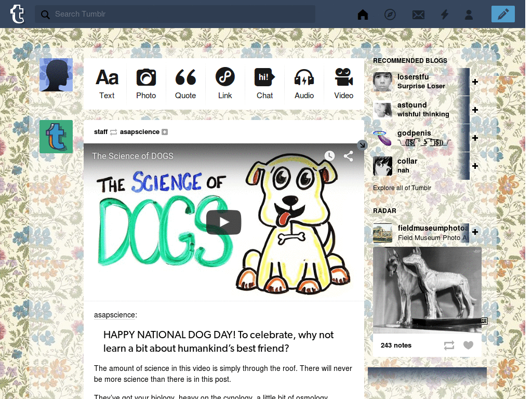Click Explore all of Tumblr

point(402,188)
